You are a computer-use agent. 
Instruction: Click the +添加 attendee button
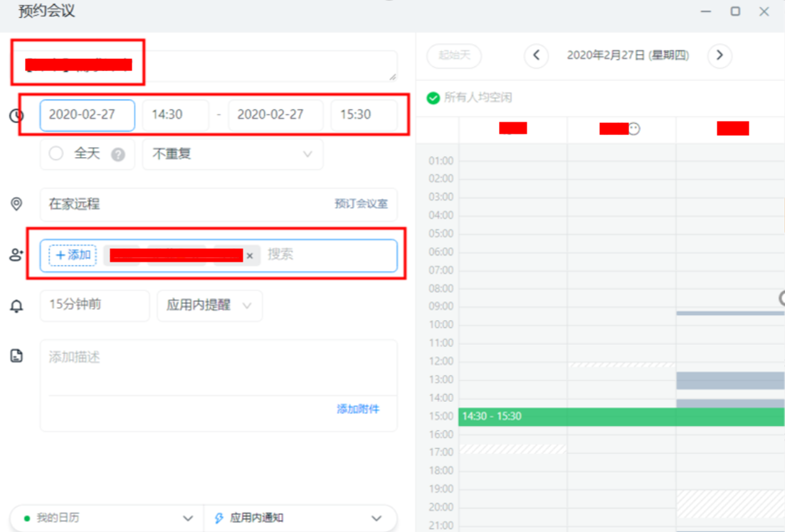click(x=73, y=255)
